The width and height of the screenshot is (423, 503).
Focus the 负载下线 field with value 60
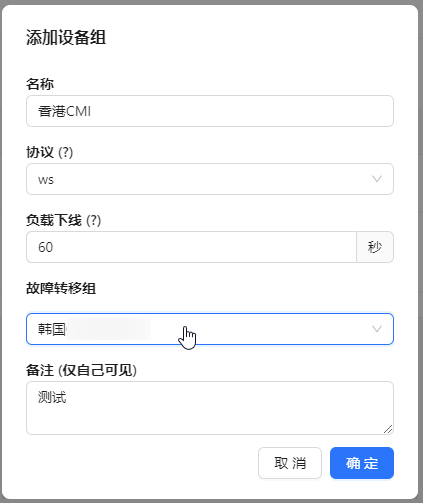click(191, 247)
